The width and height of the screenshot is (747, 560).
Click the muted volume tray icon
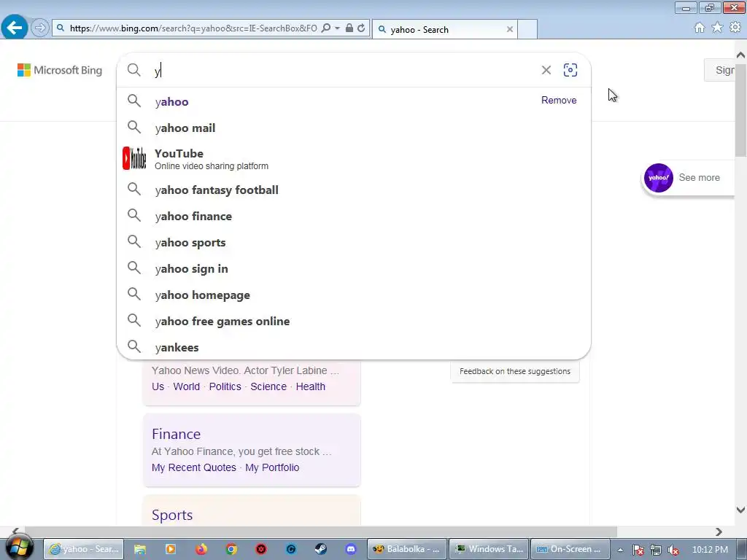(x=673, y=550)
